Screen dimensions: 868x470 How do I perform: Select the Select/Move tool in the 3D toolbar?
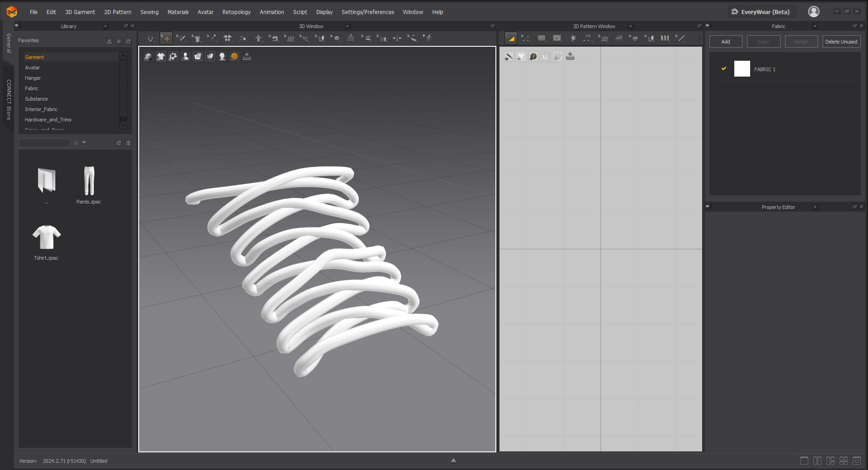pyautogui.click(x=166, y=39)
